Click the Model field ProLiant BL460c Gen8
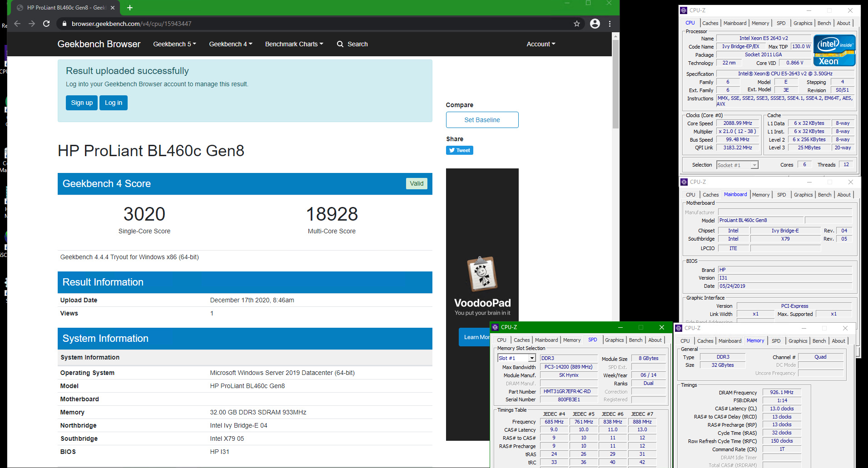 point(761,220)
